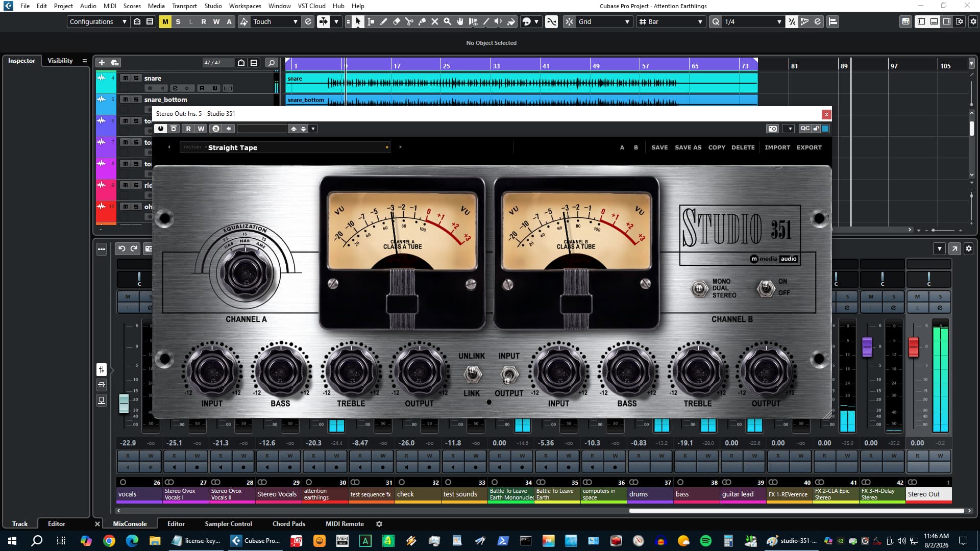
Task: Choose the Mute X tool
Action: [434, 21]
